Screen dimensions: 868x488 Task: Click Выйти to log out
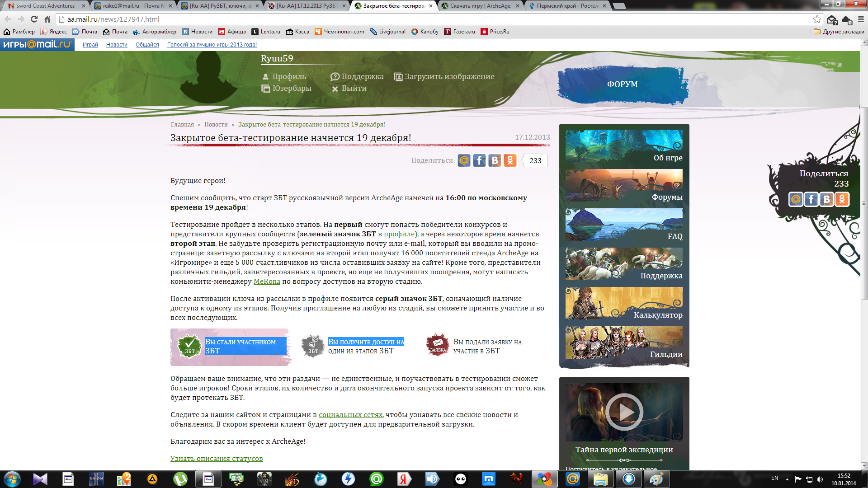[349, 88]
